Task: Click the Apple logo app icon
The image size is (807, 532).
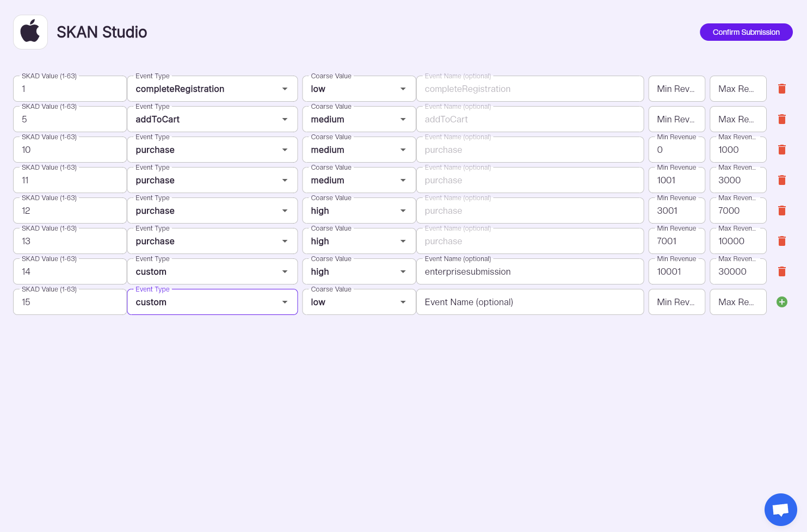Action: [x=30, y=32]
